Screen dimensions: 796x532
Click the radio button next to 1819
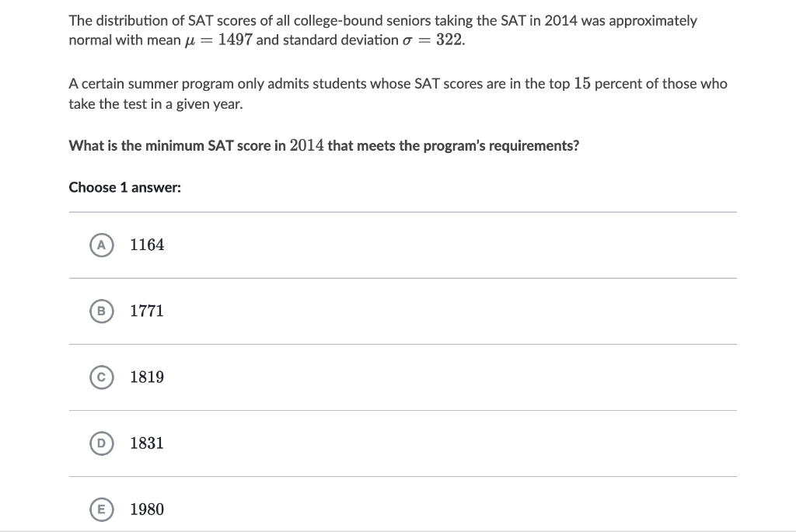click(101, 377)
